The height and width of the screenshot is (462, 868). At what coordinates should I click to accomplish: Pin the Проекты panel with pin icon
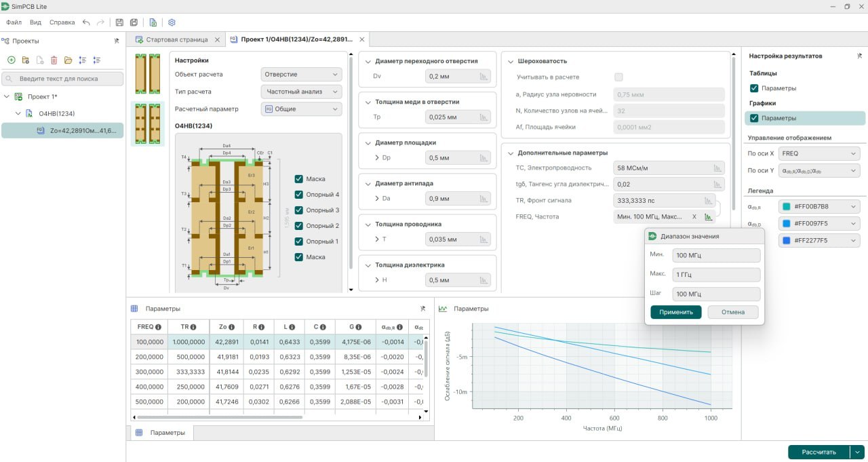coord(117,41)
